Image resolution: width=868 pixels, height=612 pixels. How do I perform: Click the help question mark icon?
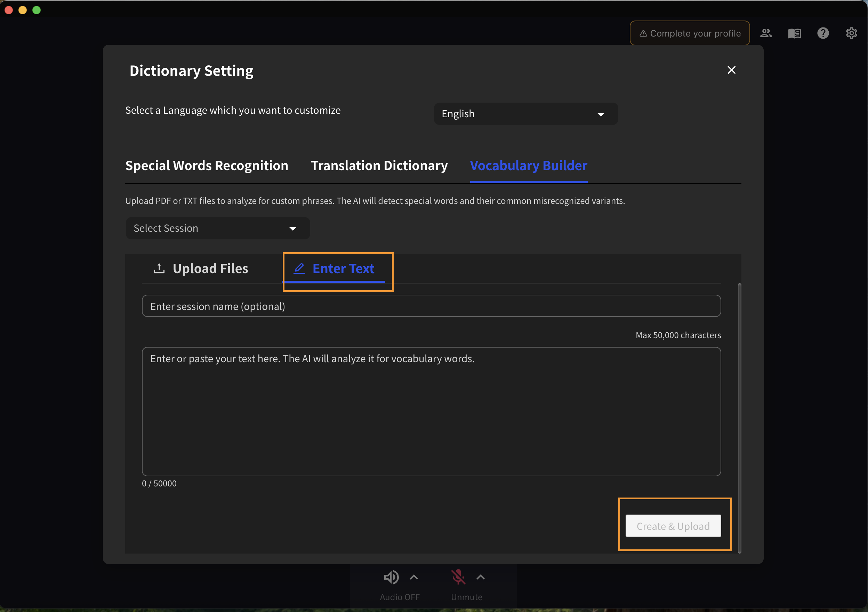coord(823,33)
